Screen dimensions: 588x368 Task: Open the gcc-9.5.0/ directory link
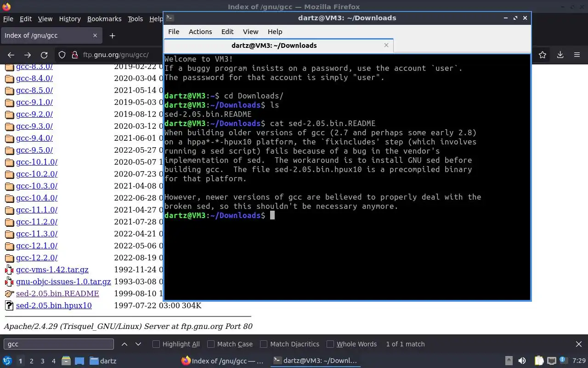[x=34, y=150]
